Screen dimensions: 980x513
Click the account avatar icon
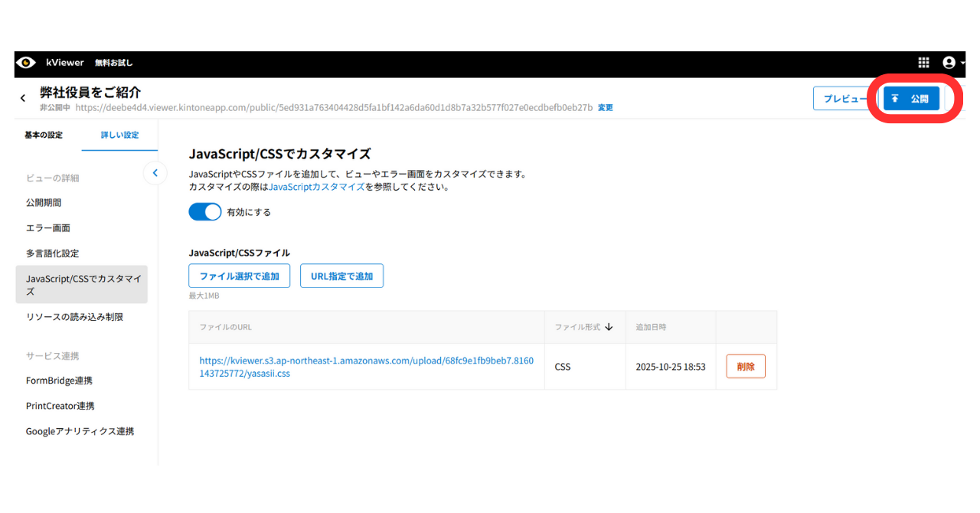point(949,63)
